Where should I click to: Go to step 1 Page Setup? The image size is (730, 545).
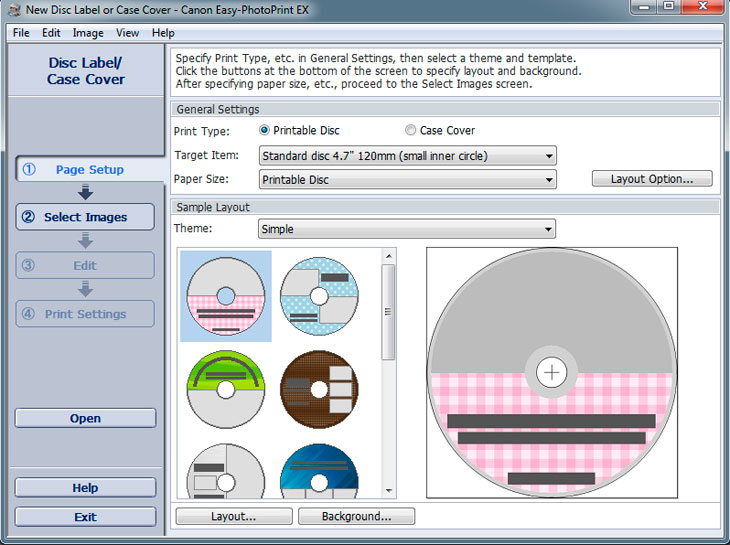pyautogui.click(x=89, y=169)
